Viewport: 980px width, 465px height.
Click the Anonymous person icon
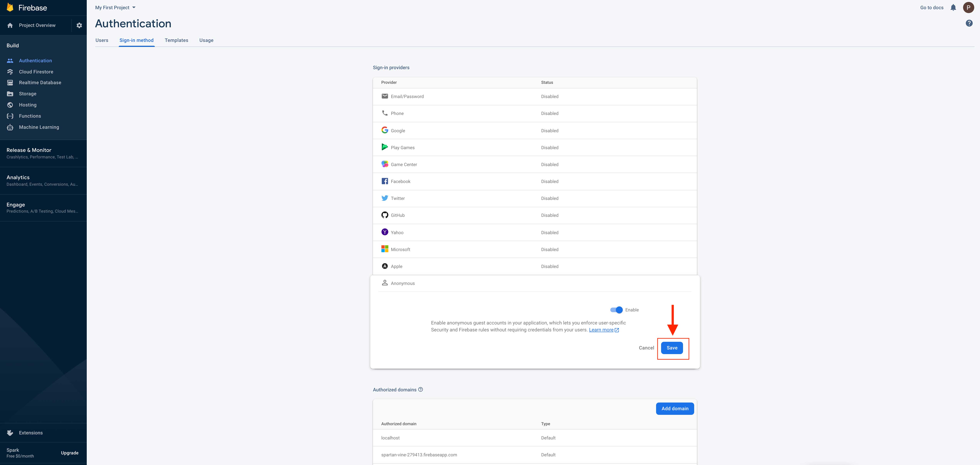click(385, 283)
